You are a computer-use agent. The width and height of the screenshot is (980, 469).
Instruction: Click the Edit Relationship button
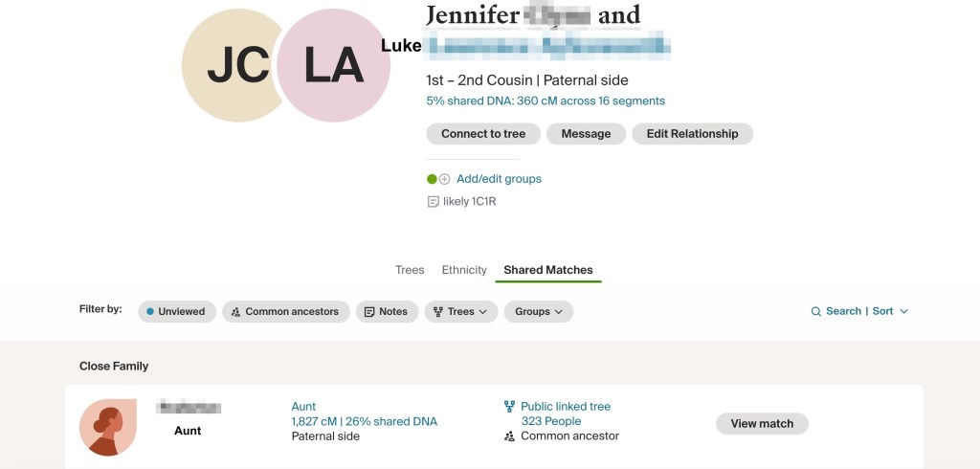692,134
